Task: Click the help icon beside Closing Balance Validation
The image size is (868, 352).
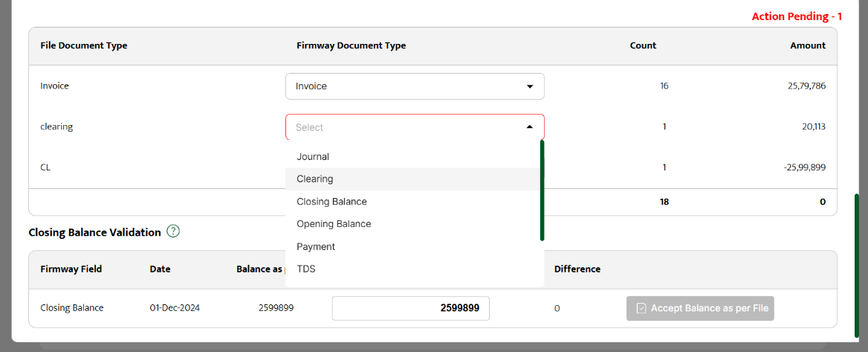Action: tap(173, 231)
